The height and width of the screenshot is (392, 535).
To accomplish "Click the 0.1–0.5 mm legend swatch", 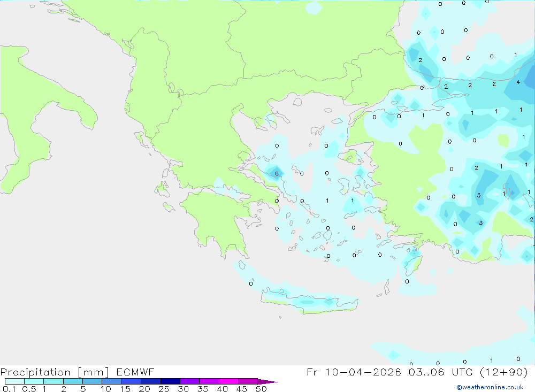I will point(14,381).
